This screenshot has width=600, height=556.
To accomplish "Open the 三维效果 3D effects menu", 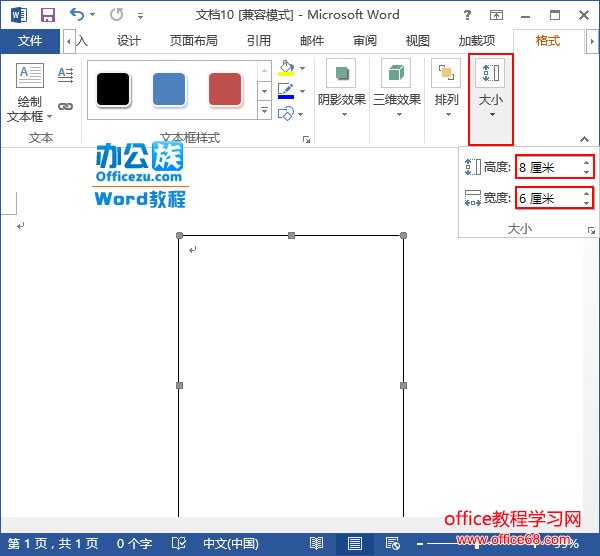I will point(397,88).
